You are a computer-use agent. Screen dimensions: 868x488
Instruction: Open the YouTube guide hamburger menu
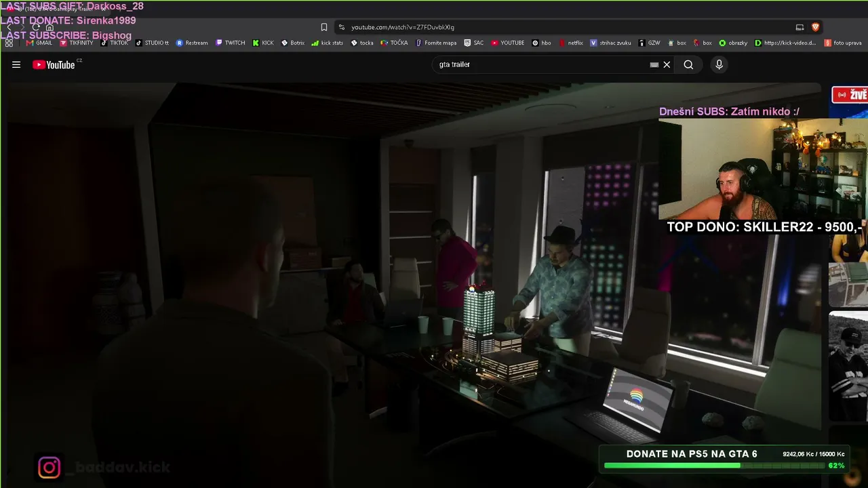pyautogui.click(x=16, y=65)
